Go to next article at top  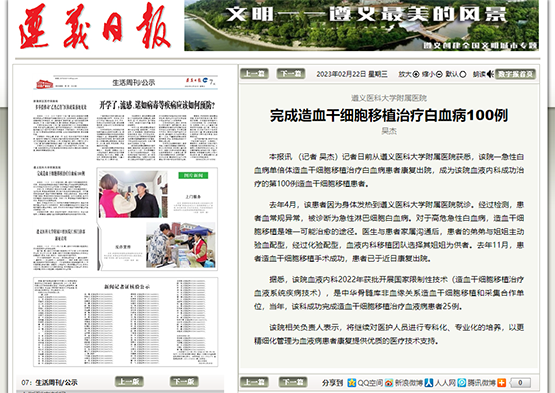(x=291, y=74)
